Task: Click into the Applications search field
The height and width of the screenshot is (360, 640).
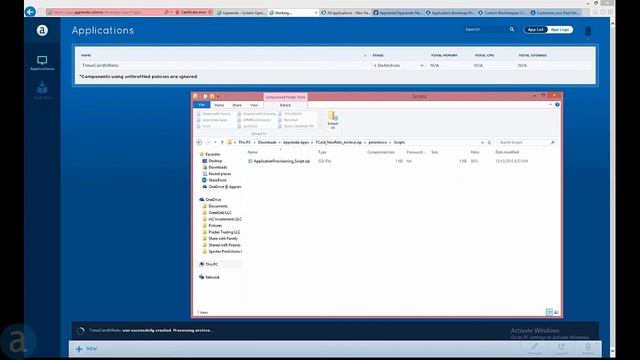Action: (486, 29)
